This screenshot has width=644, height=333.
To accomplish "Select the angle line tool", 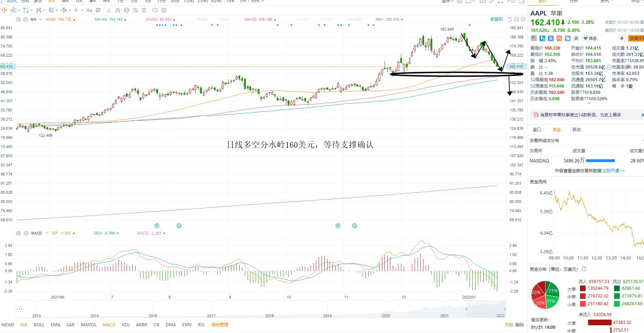I will [109, 10].
